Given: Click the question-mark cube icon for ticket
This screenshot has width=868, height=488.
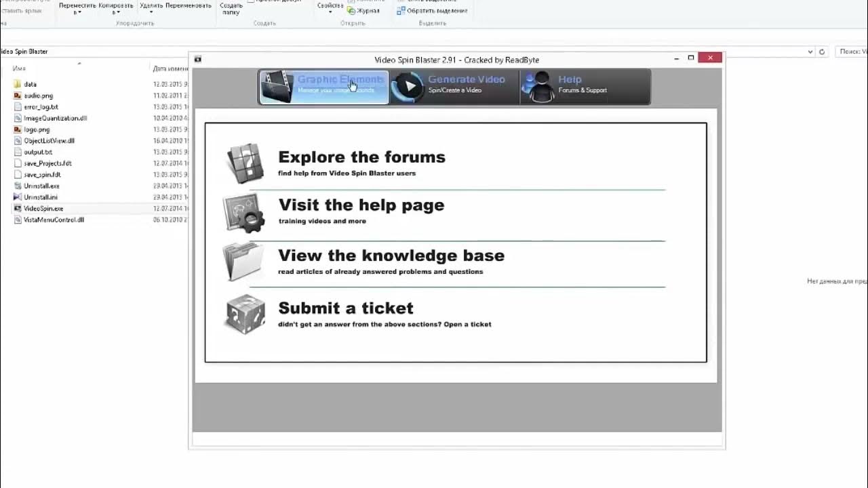Looking at the screenshot, I should [245, 314].
